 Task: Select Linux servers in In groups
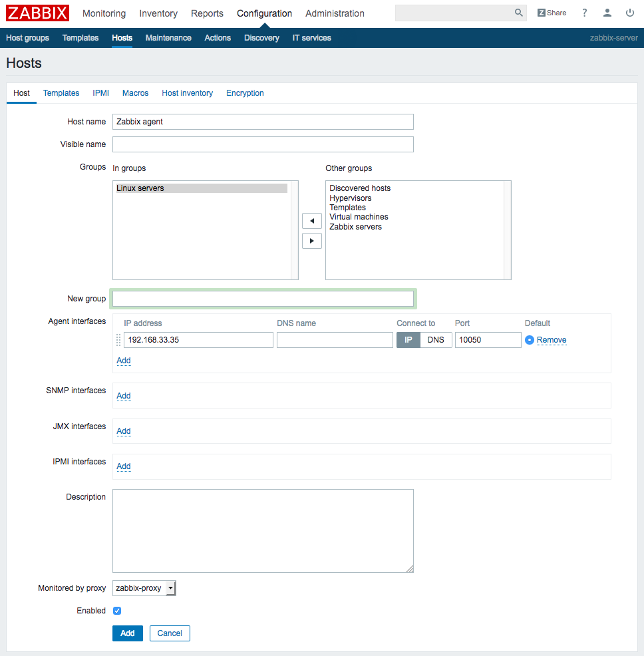[202, 188]
